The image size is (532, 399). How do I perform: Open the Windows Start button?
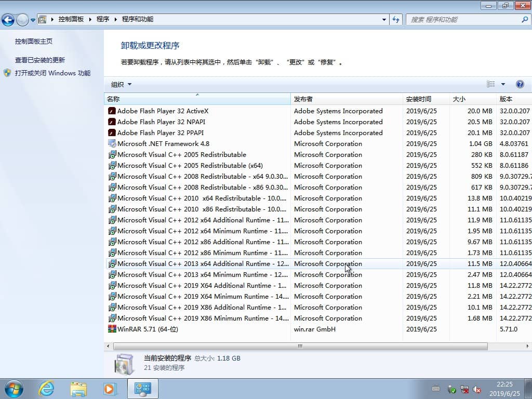(x=14, y=389)
